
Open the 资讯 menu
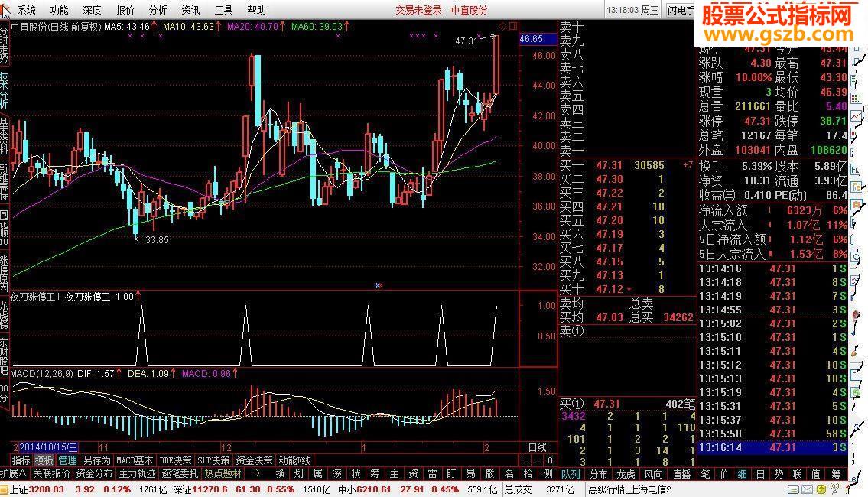pyautogui.click(x=190, y=10)
